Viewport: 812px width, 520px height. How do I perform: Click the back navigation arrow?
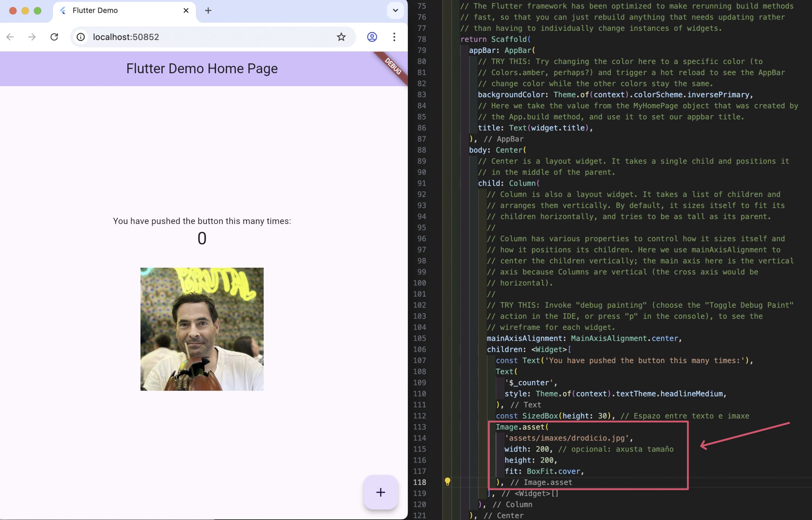click(10, 37)
